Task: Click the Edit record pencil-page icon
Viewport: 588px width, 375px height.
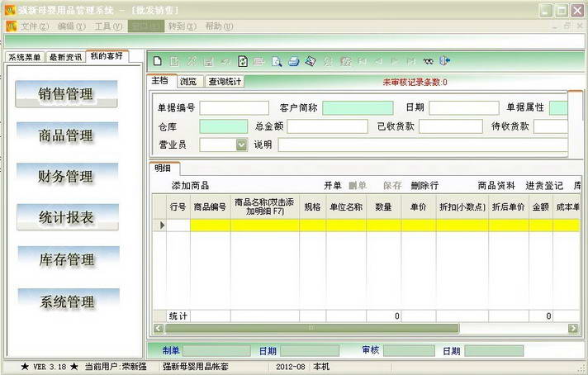Action: pos(174,61)
